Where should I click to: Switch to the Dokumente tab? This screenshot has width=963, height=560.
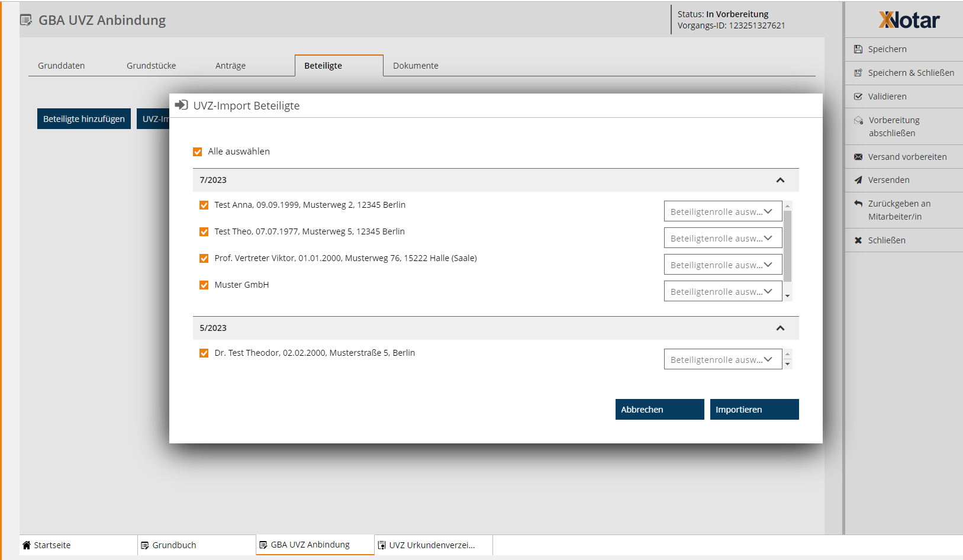pos(416,66)
